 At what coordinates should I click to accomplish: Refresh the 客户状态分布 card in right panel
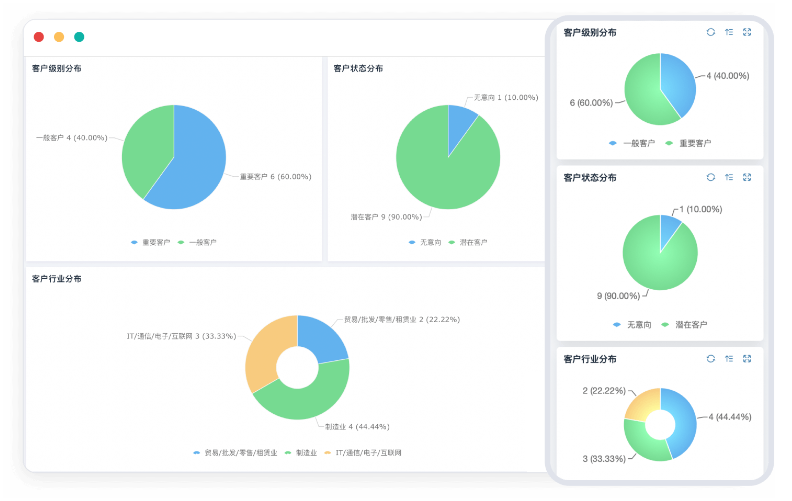[711, 177]
